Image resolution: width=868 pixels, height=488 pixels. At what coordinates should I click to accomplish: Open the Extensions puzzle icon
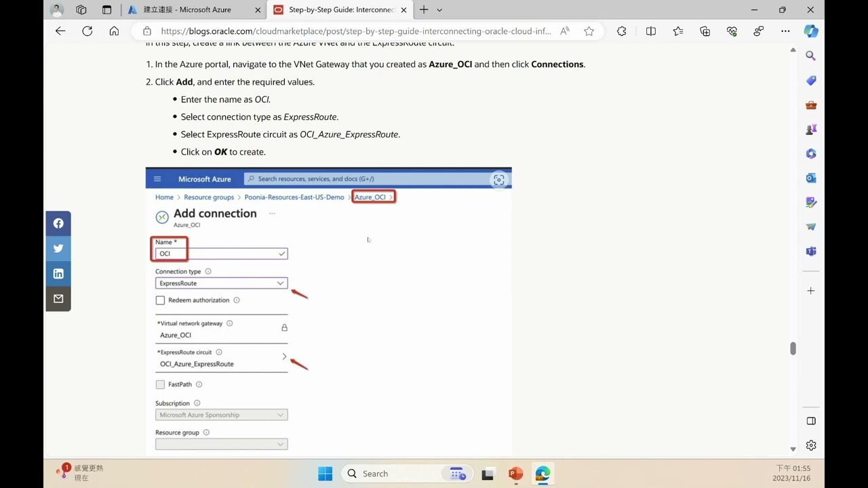pyautogui.click(x=622, y=31)
